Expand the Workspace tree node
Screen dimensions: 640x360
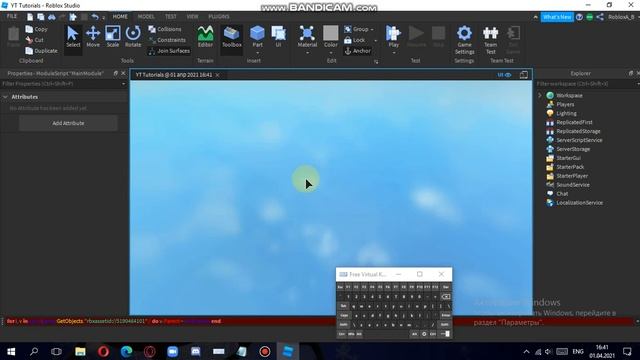click(x=540, y=96)
